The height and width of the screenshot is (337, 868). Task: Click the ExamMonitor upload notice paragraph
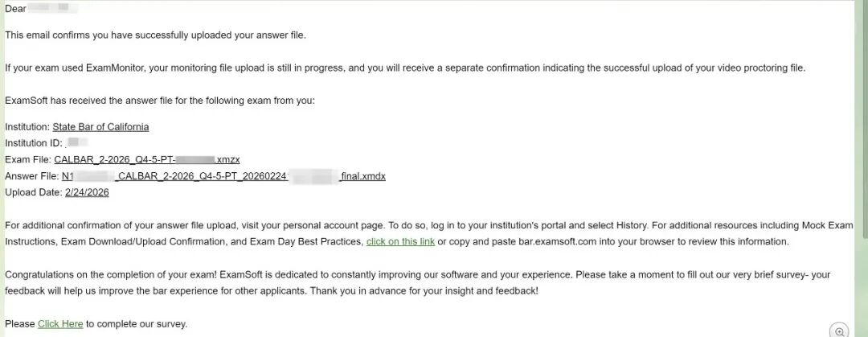tap(404, 68)
